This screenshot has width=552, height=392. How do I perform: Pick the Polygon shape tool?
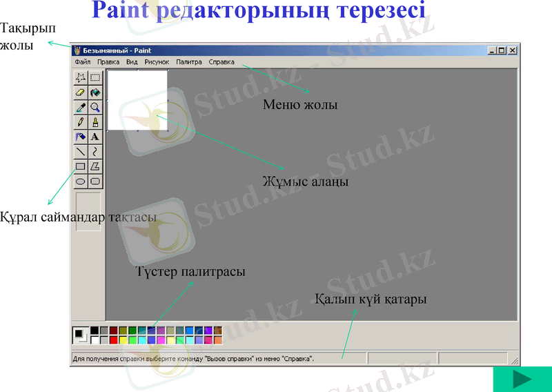(x=95, y=166)
